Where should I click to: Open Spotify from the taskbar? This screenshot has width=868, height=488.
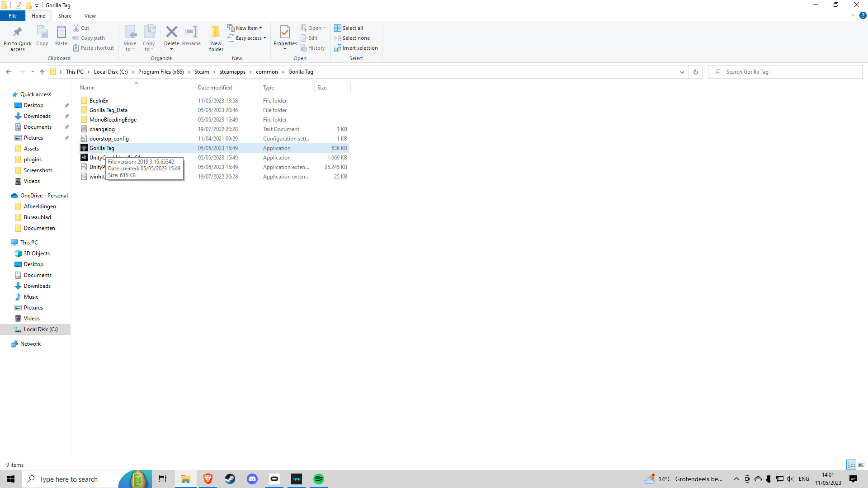click(x=319, y=479)
